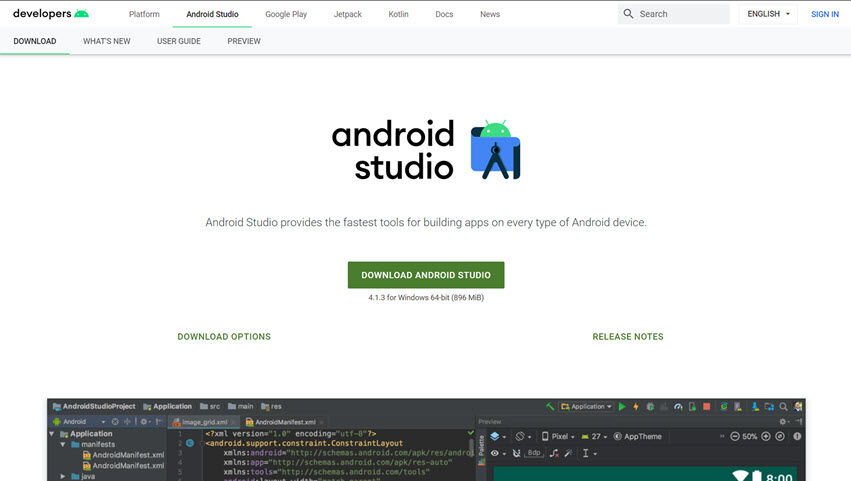Switch to the USER GUIDE tab
851x481 pixels.
tap(179, 41)
